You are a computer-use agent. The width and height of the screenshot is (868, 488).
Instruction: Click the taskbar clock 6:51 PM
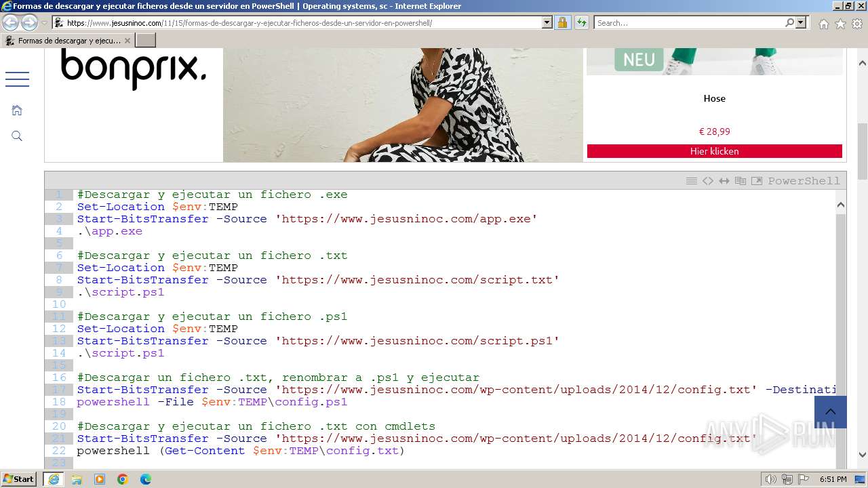pyautogui.click(x=833, y=479)
